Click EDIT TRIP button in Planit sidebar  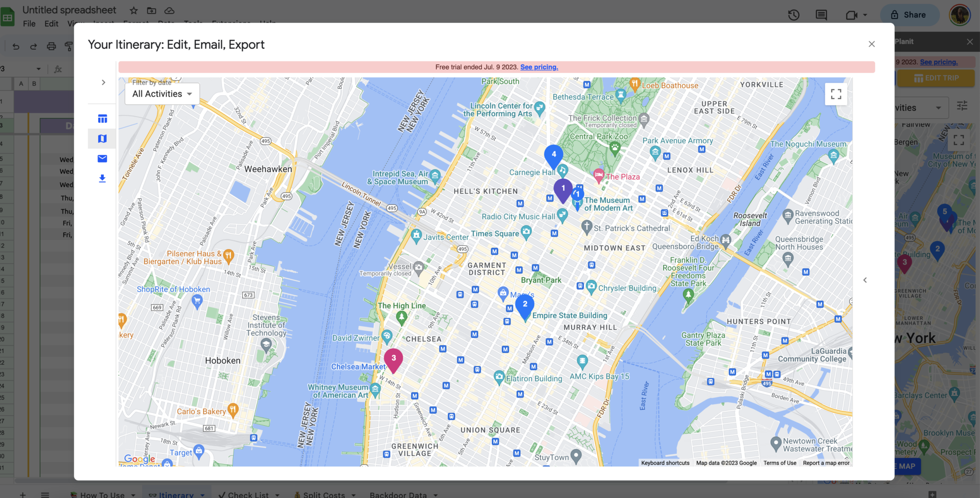pyautogui.click(x=936, y=78)
